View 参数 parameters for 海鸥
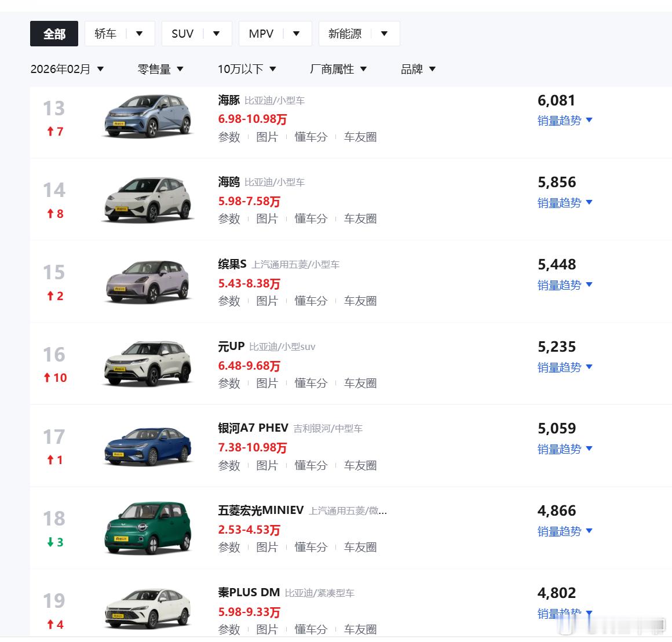Screen dimensions: 672x642 pos(229,218)
